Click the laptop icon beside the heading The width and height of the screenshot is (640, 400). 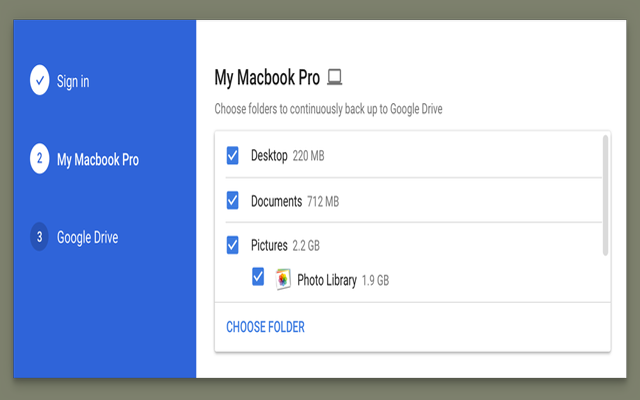[335, 77]
